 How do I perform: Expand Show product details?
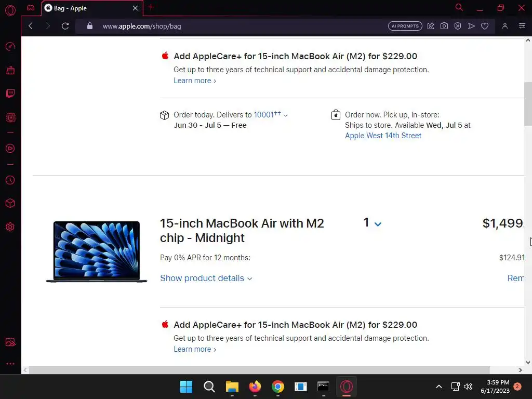pos(206,278)
